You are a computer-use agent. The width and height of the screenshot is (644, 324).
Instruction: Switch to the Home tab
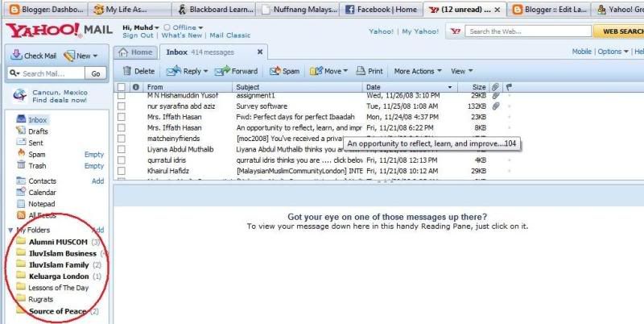[135, 52]
